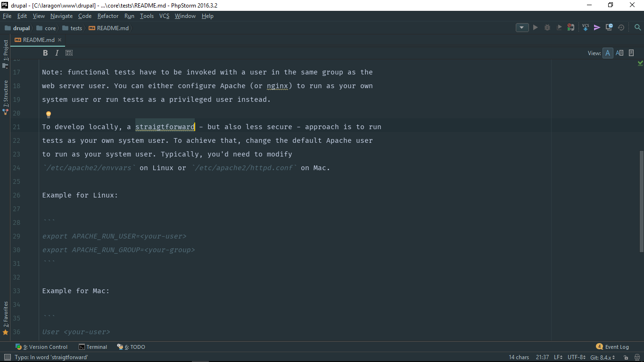The height and width of the screenshot is (362, 644).
Task: Click the cursor position 21:37 indicator
Action: (x=542, y=357)
